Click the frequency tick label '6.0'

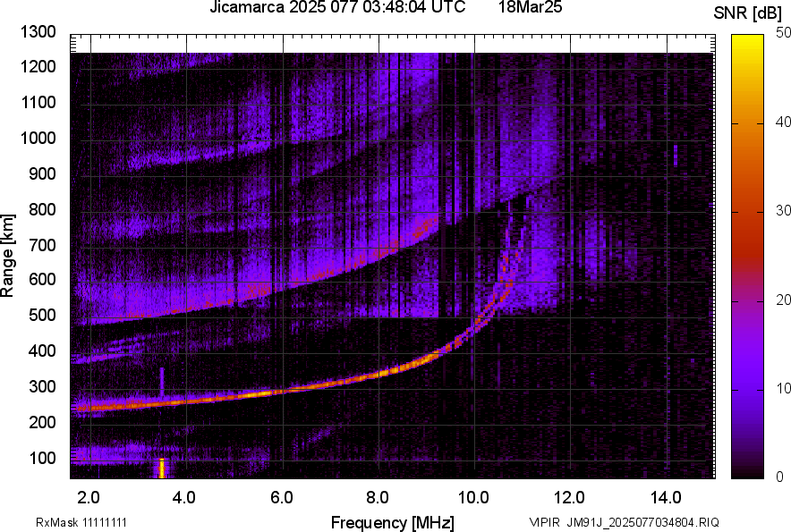(282, 498)
